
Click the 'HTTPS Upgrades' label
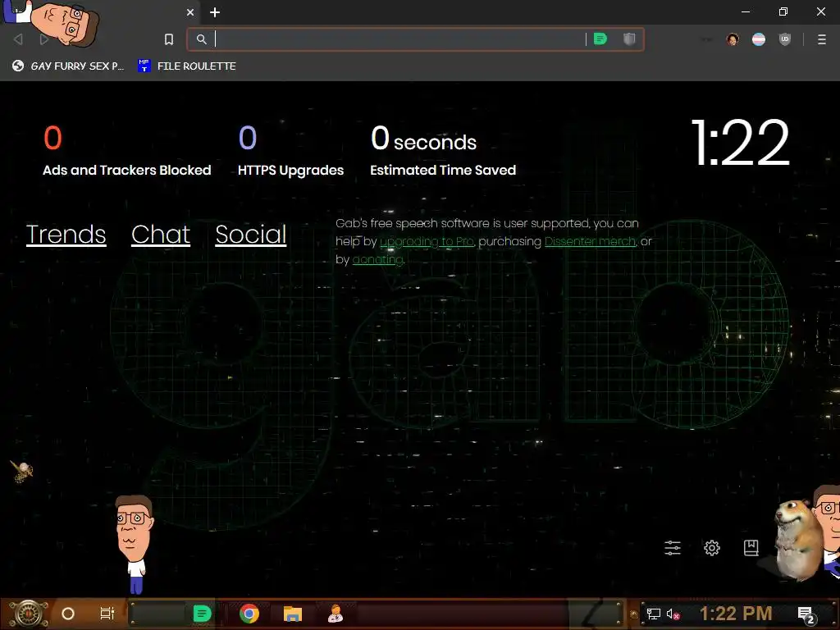pos(291,171)
